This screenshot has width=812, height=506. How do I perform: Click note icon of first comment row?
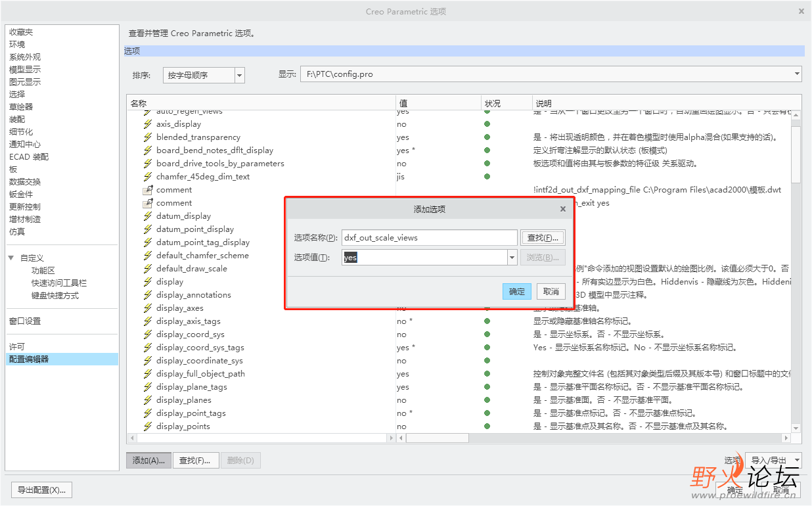148,190
